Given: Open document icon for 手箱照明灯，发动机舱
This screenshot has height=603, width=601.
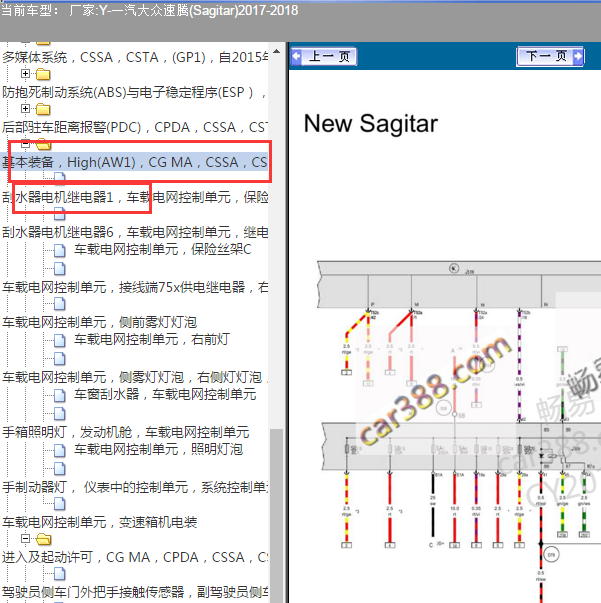Looking at the screenshot, I should [x=60, y=414].
